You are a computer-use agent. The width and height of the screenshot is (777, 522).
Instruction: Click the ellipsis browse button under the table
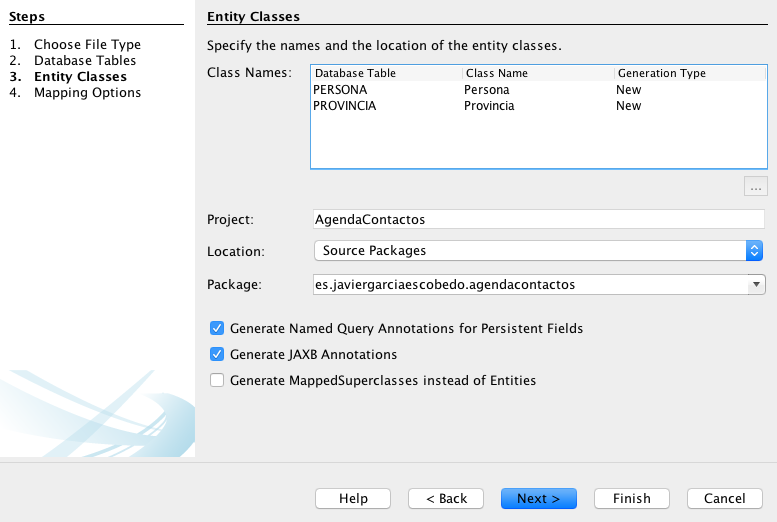coord(755,186)
